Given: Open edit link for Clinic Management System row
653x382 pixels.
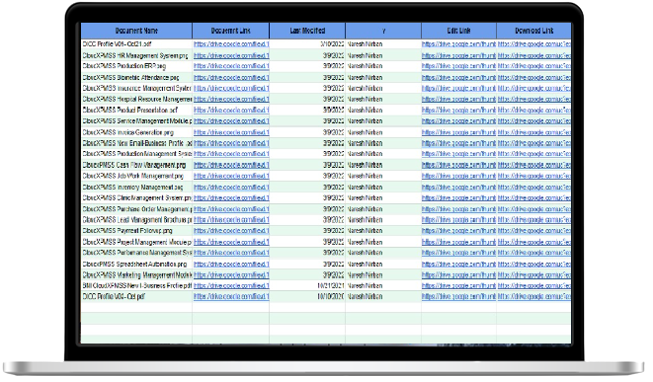Looking at the screenshot, I should coord(459,198).
